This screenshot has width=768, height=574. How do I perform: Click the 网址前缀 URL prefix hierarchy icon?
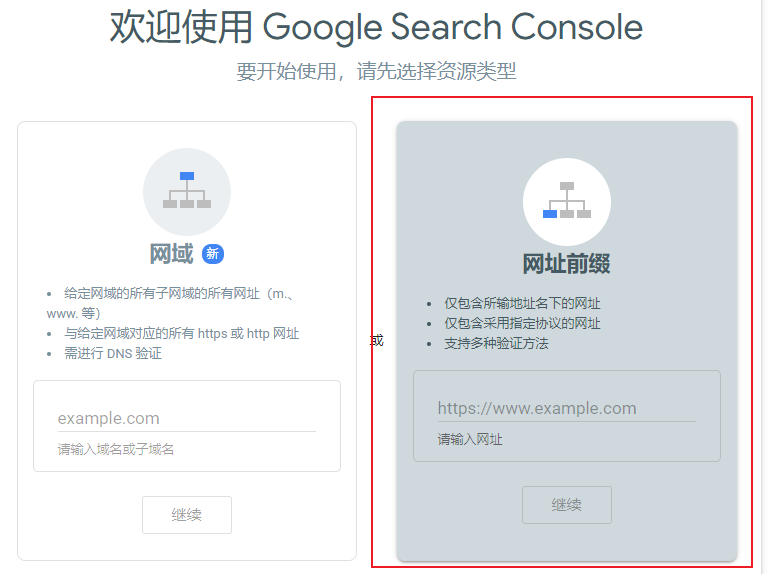pos(567,202)
